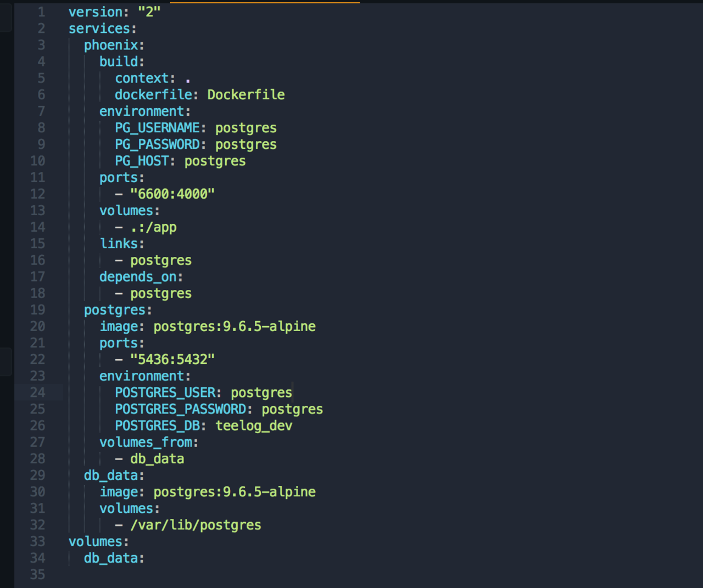Select the word phoenix on line 3

tap(111, 45)
